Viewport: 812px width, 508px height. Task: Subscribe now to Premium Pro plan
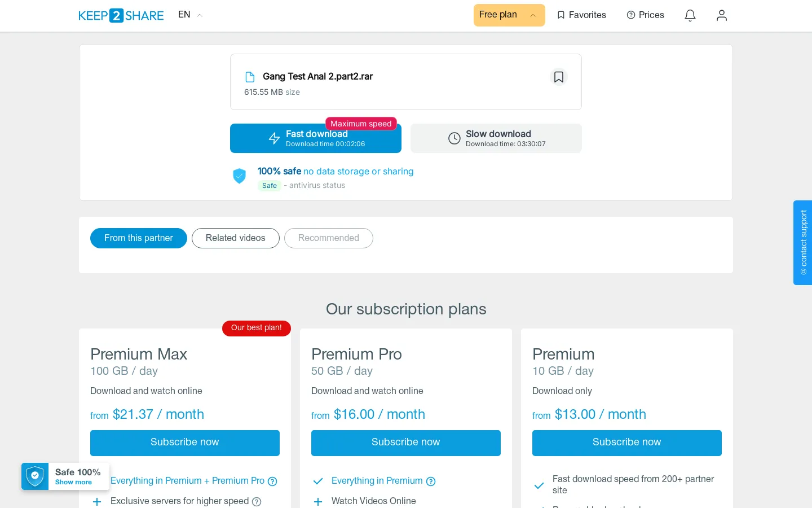[406, 443]
